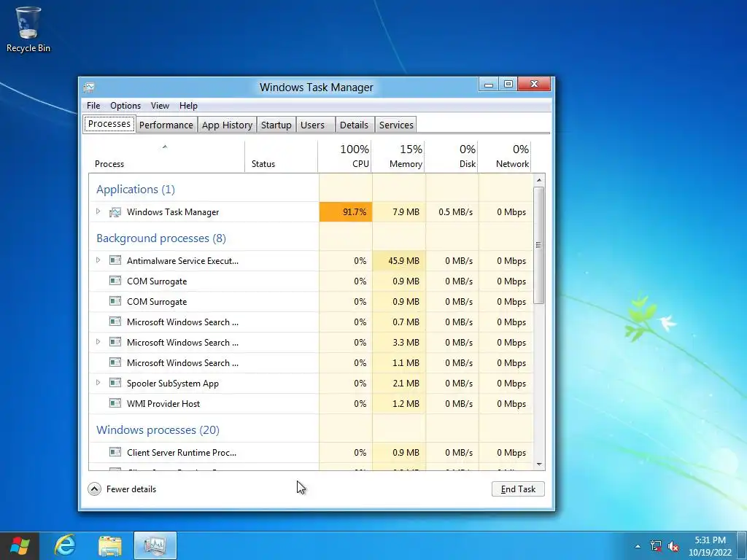Screen dimensions: 747x560
Task: Sort processes by Memory usage
Action: point(398,157)
